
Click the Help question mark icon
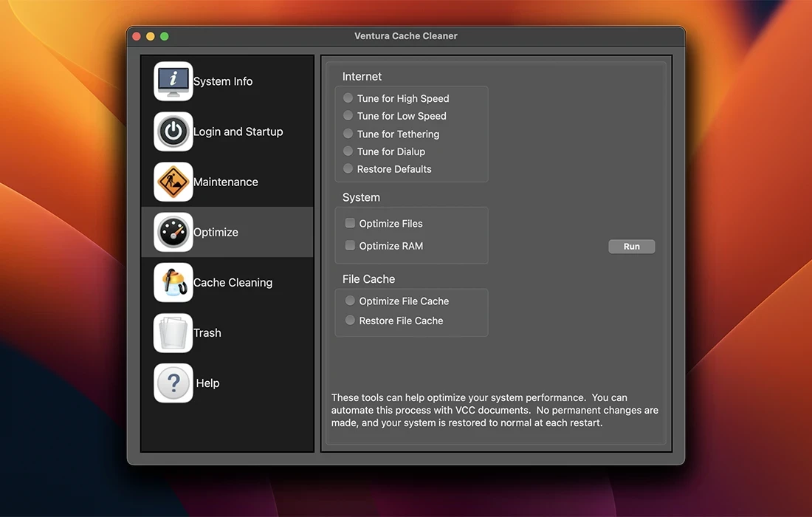pos(173,383)
